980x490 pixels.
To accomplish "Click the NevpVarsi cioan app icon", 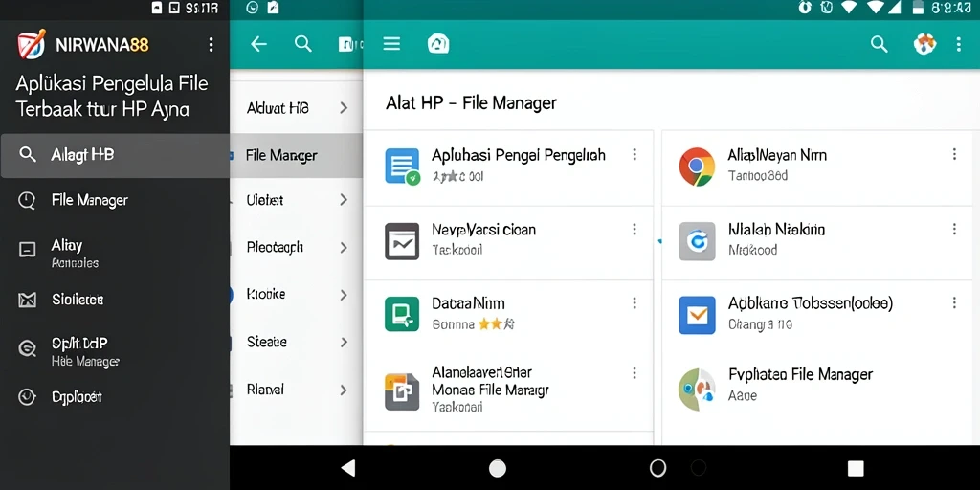I will coord(402,241).
